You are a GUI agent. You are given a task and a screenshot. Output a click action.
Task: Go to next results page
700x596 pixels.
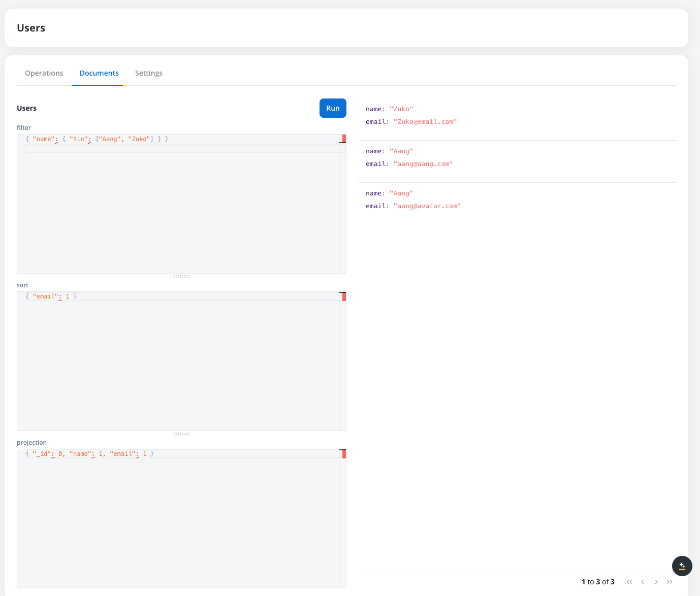pyautogui.click(x=656, y=582)
